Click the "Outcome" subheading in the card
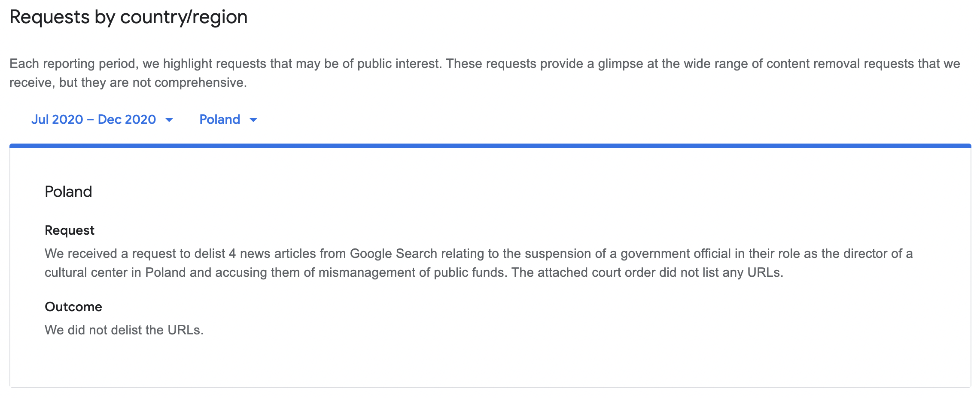Image resolution: width=980 pixels, height=398 pixels. pos(73,307)
